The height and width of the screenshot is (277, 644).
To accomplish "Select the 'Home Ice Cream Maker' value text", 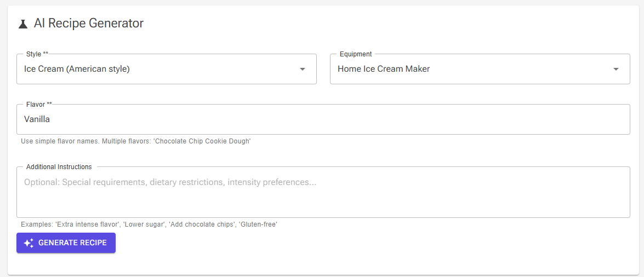I will 384,69.
